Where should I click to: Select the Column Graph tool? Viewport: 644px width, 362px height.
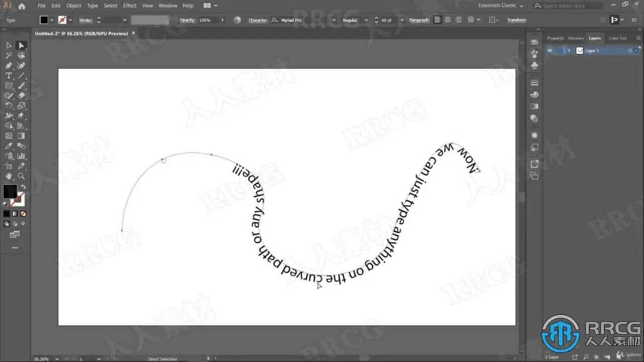[21, 156]
